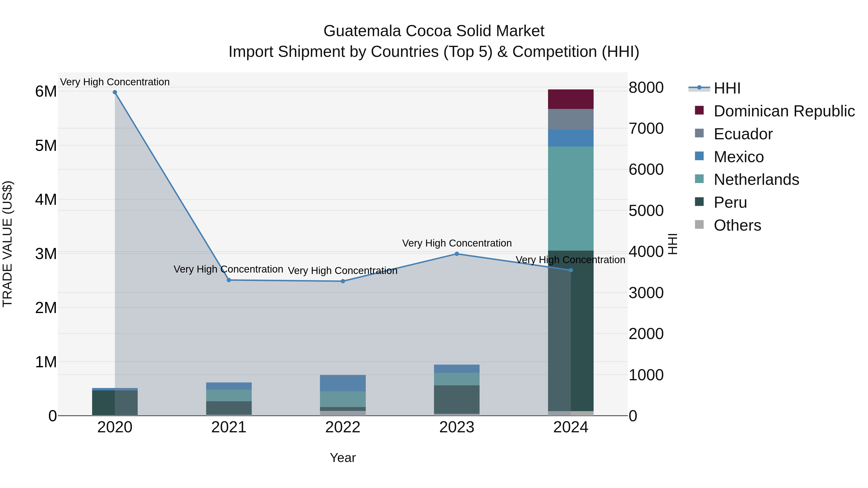The image size is (868, 488).
Task: Click the 2024 Mexico bar segment
Action: coord(571,138)
